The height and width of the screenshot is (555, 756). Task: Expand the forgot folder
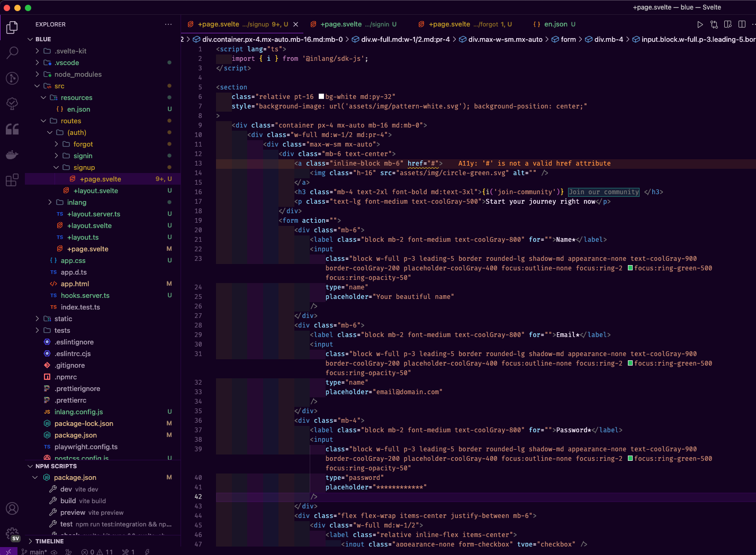pos(83,144)
